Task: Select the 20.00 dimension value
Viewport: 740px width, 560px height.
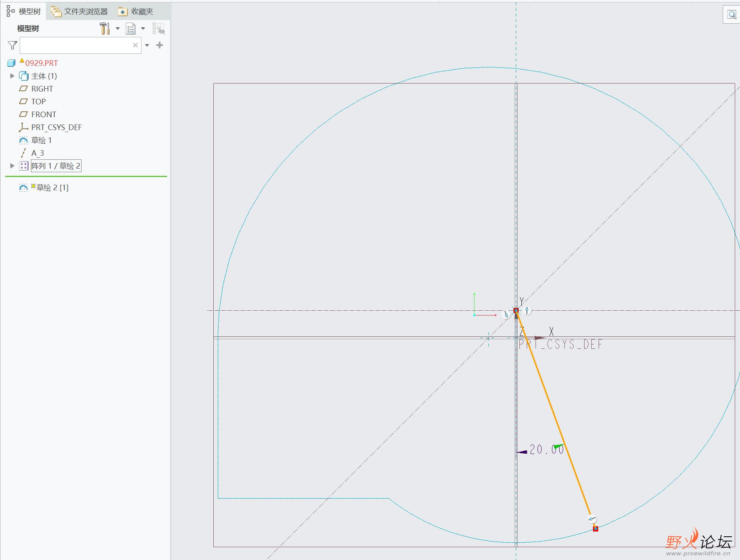Action: 547,449
